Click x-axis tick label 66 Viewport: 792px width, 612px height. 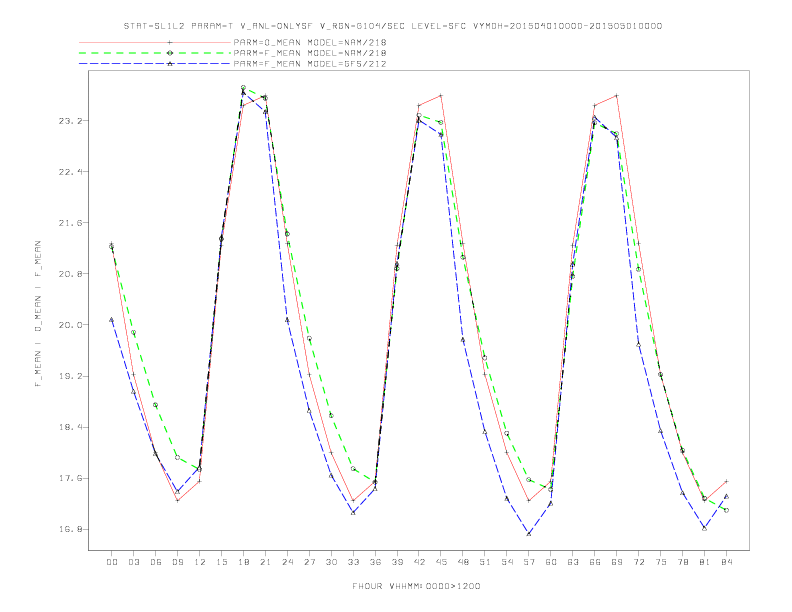pos(595,562)
